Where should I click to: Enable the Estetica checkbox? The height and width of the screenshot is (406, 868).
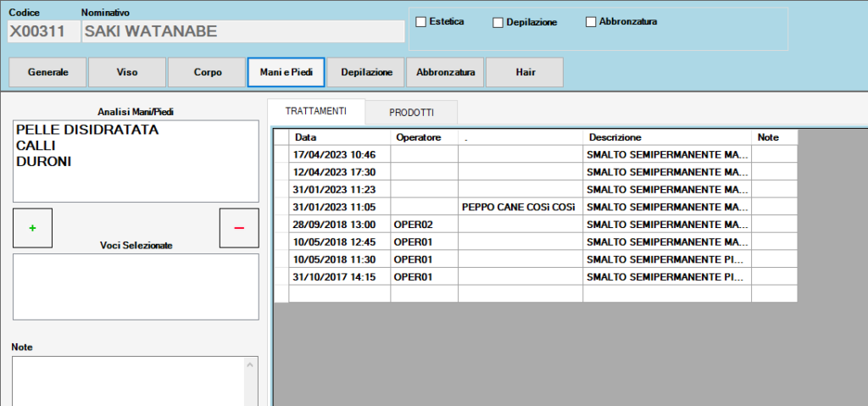[x=420, y=21]
